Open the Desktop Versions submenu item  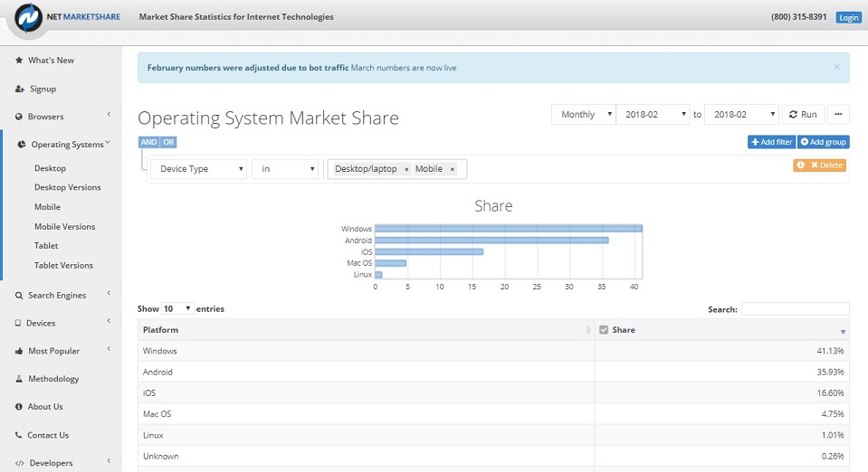point(68,187)
